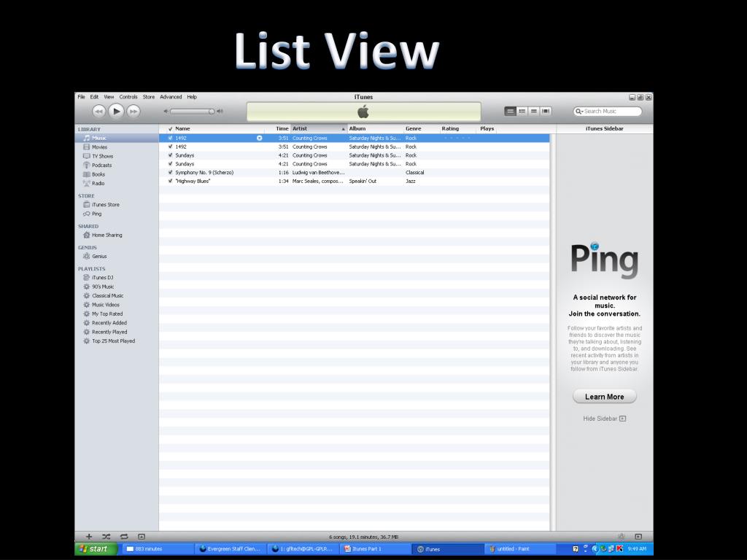Uncheck the selected 1492 song checkbox
This screenshot has width=747, height=560.
click(x=170, y=138)
